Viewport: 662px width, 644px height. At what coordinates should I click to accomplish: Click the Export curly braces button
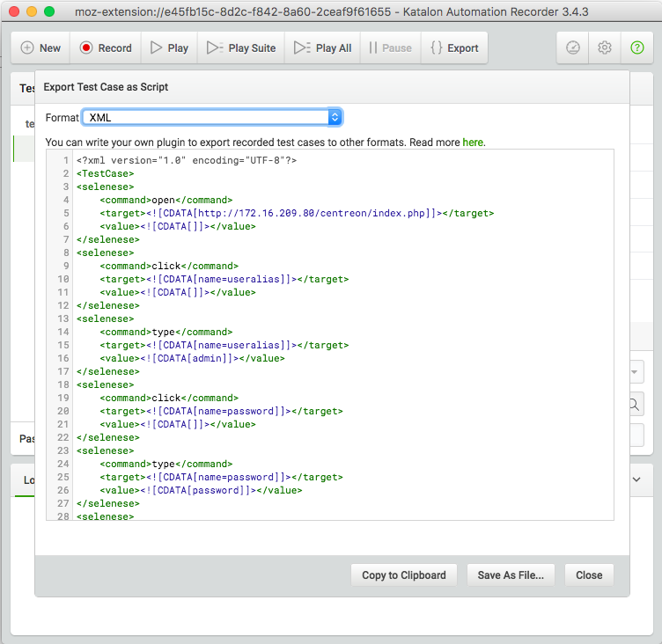453,48
